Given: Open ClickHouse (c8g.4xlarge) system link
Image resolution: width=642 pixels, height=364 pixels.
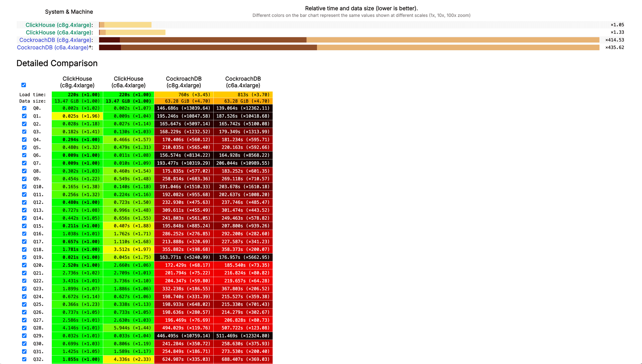Looking at the screenshot, I should (58, 25).
